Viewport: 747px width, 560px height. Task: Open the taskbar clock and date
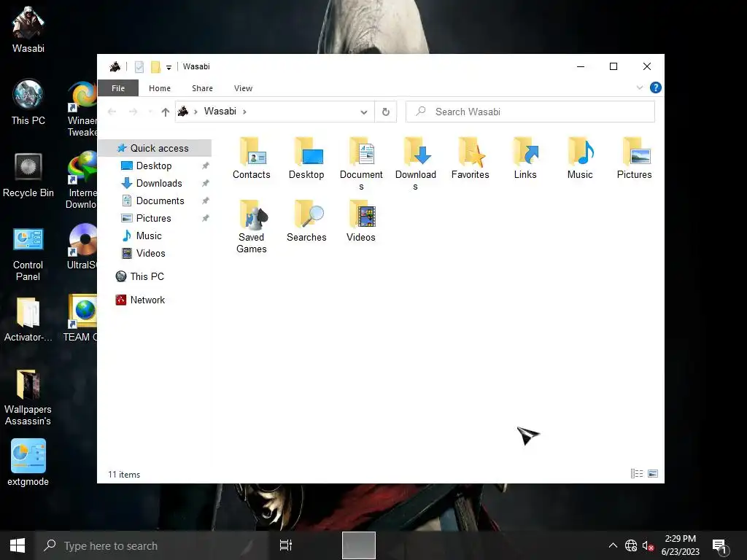click(x=681, y=545)
